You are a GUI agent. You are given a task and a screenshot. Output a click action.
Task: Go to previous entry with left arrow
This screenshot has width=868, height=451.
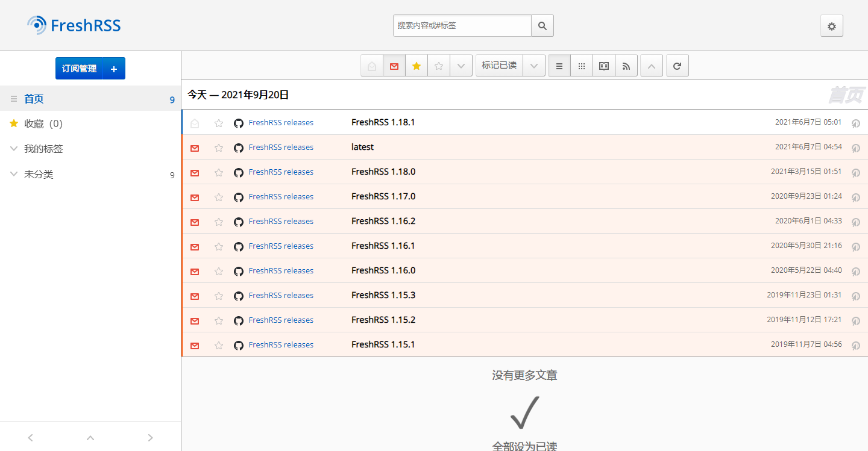30,438
